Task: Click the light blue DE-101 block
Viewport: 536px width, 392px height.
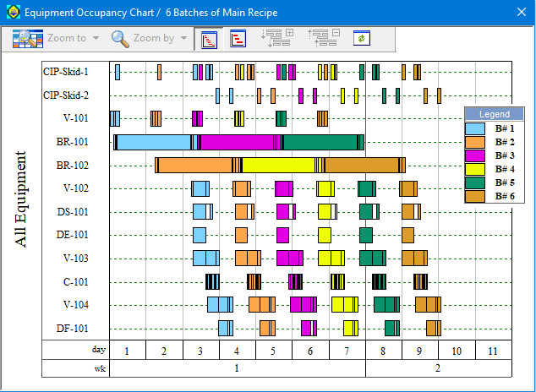Action: coord(200,235)
